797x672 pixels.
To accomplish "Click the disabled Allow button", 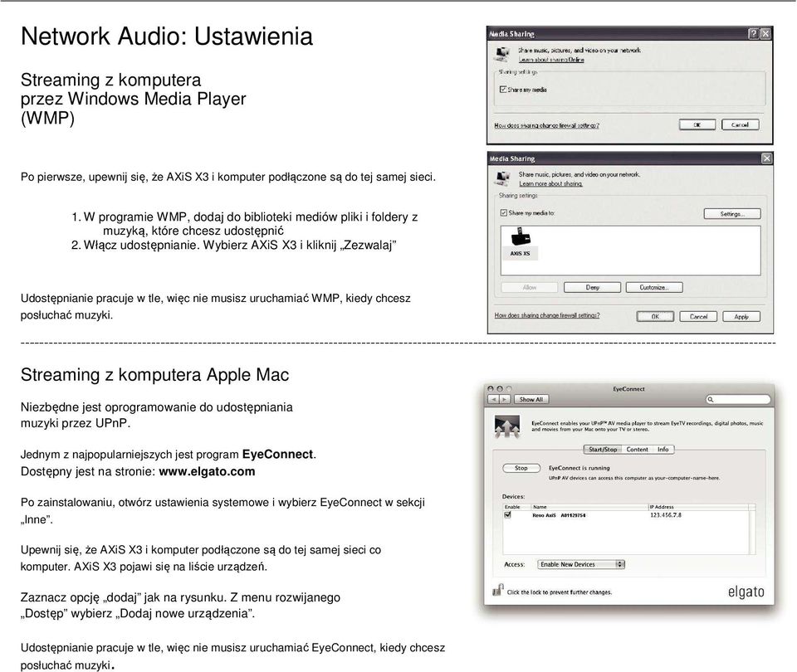I will click(x=529, y=288).
